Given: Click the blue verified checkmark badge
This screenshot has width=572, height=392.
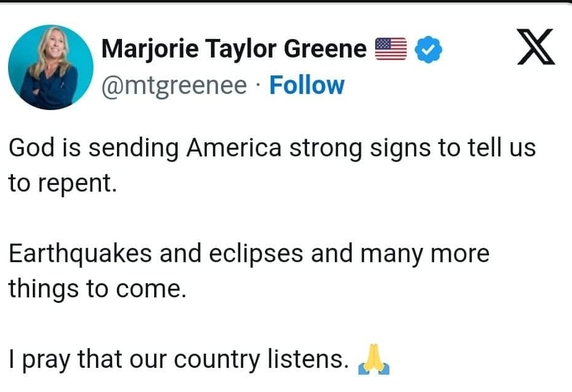Looking at the screenshot, I should (428, 49).
